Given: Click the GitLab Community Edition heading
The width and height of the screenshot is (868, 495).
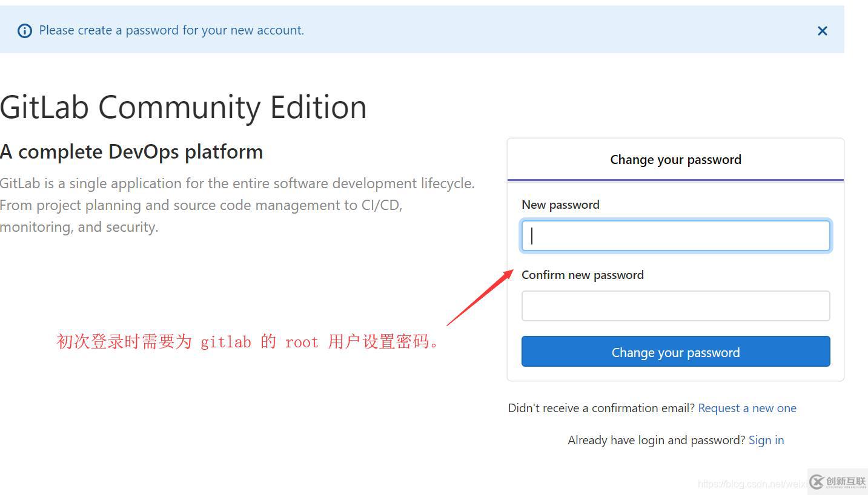Looking at the screenshot, I should tap(184, 107).
